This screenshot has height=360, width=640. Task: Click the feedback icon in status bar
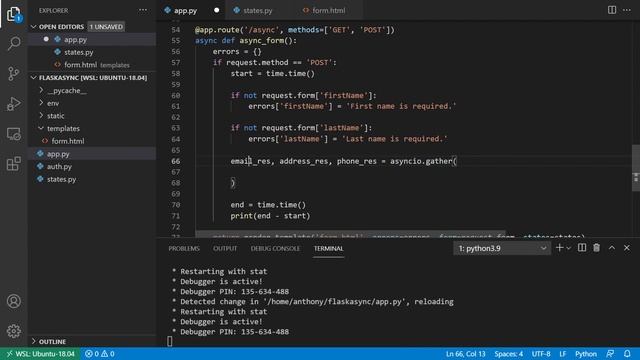tap(610, 354)
